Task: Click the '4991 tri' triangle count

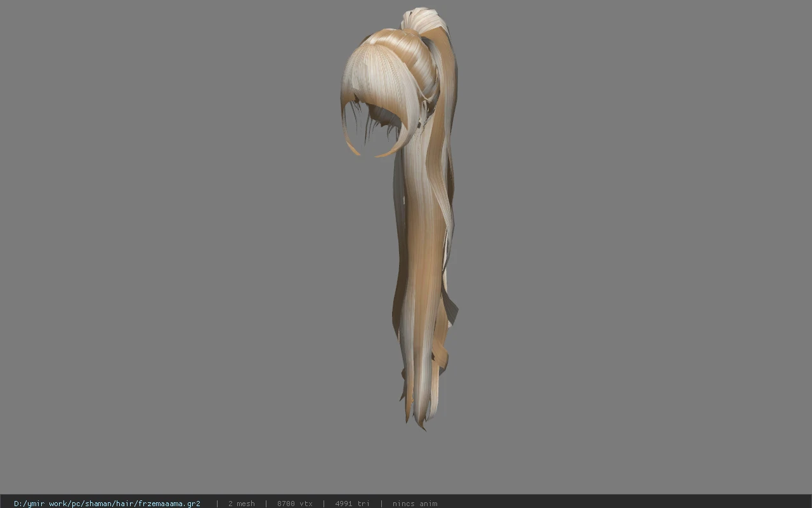Action: (352, 504)
